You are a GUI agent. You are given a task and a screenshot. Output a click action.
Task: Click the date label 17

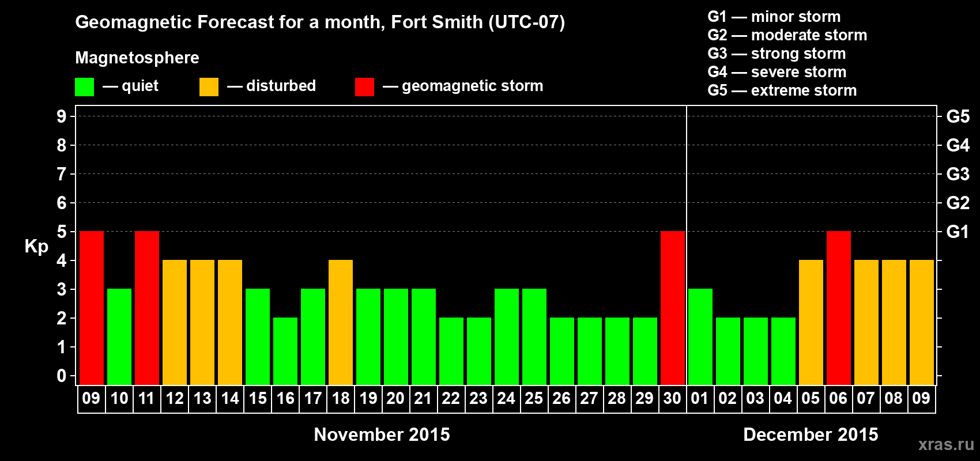(313, 398)
